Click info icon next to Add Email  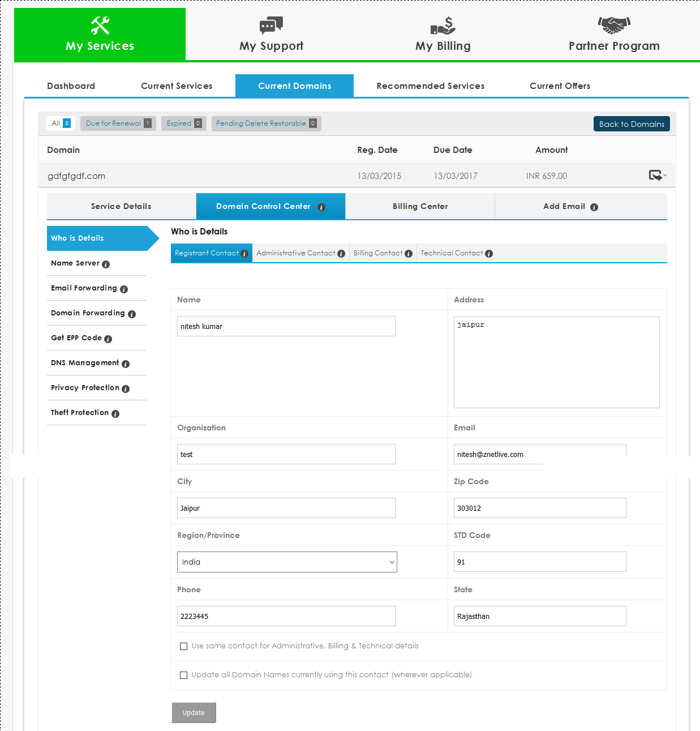pos(594,207)
